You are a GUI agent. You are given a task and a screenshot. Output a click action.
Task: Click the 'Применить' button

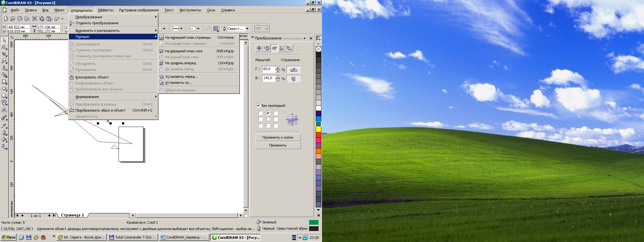[x=278, y=145]
